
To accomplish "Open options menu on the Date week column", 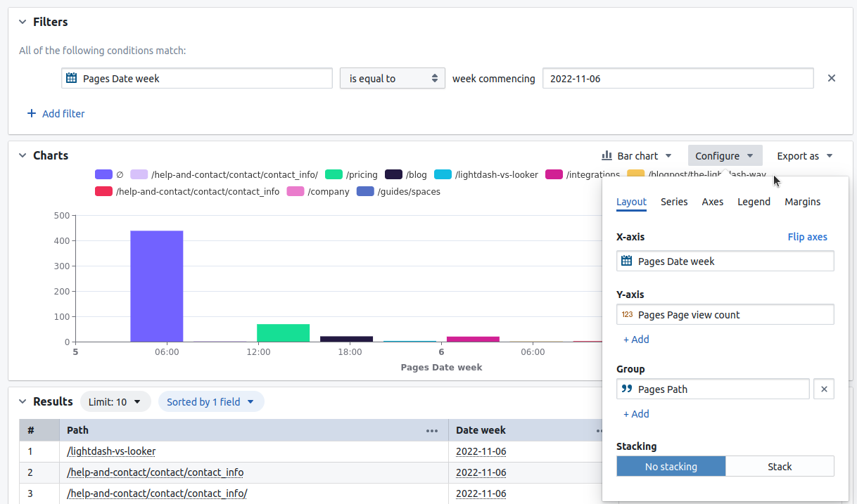I will coord(599,431).
